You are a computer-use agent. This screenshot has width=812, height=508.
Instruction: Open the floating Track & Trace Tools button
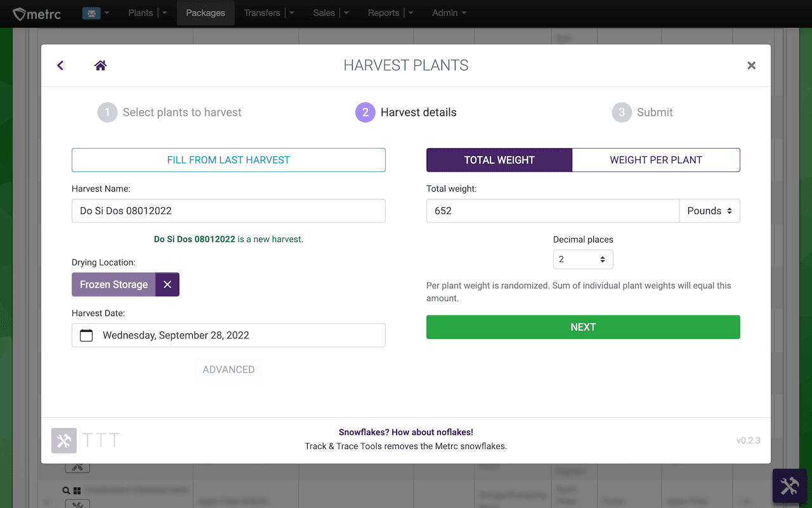790,486
